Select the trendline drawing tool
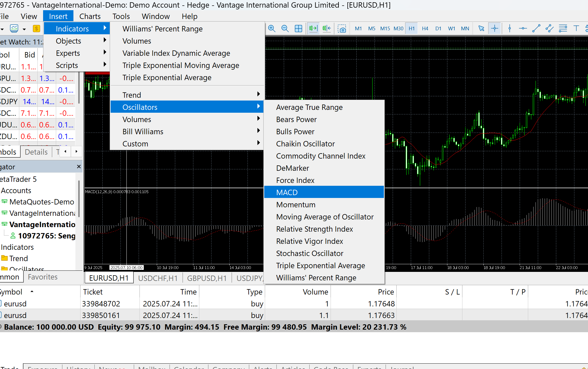Screen dimensions: 588x369 (536, 29)
